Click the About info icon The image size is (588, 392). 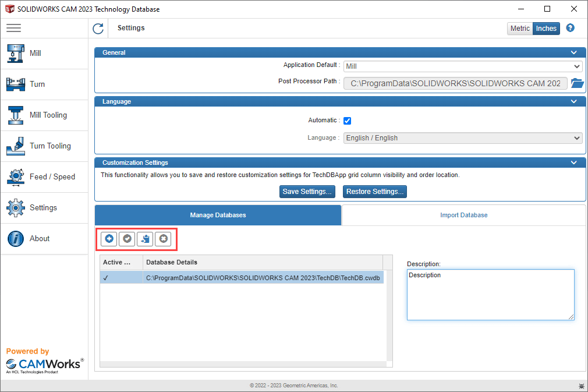[15, 239]
